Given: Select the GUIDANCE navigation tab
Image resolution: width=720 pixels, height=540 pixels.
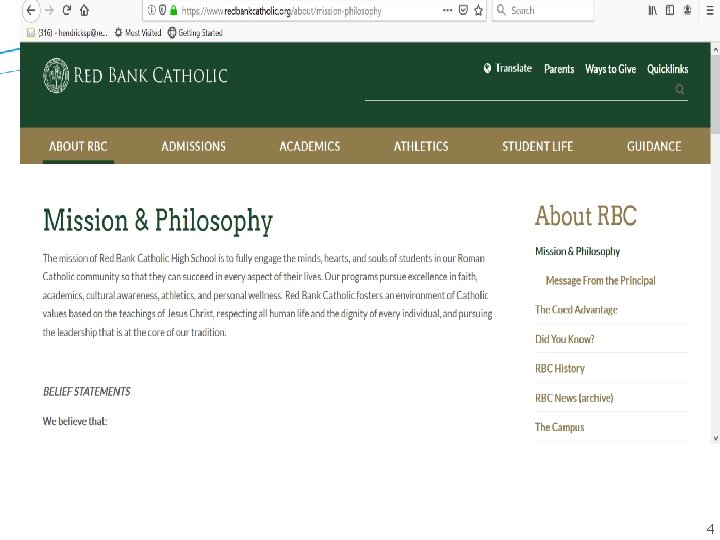Looking at the screenshot, I should pyautogui.click(x=654, y=146).
